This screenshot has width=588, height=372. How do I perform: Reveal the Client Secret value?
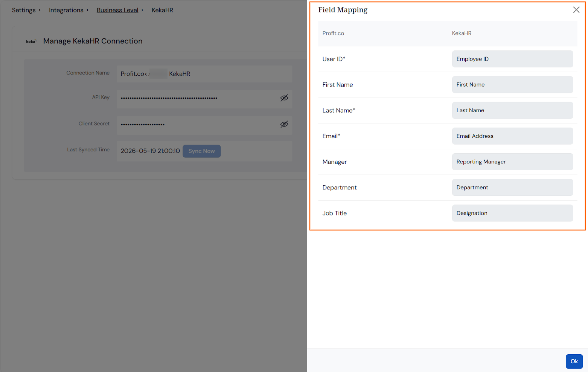tap(284, 124)
